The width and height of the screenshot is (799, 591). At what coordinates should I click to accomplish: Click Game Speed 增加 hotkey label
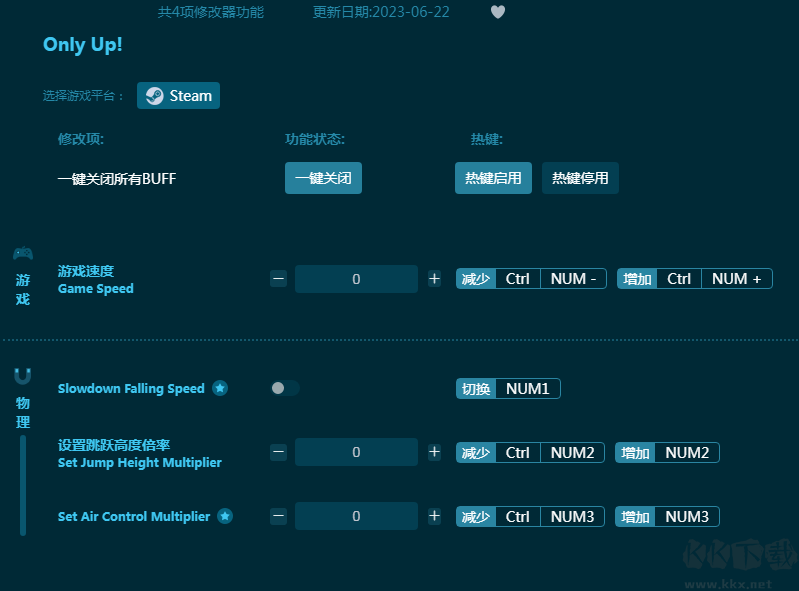tap(637, 279)
